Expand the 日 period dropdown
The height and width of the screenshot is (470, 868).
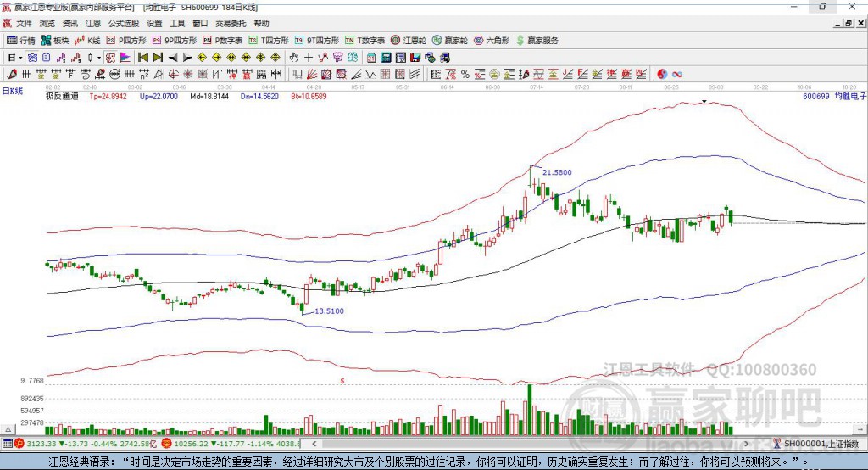[20, 58]
